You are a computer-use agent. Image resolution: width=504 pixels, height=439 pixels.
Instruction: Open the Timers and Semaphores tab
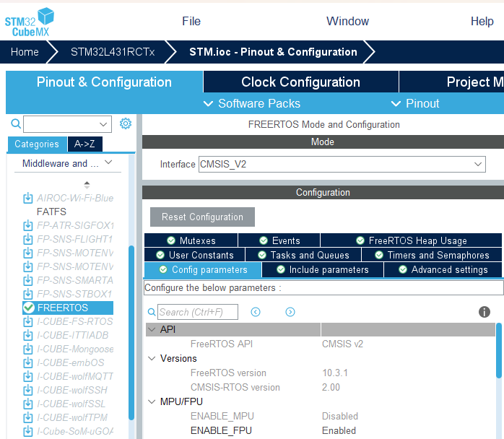click(432, 255)
